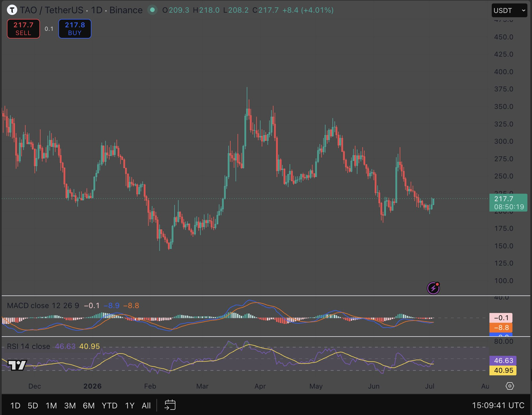The height and width of the screenshot is (415, 532).
Task: Click the high price H218.0 value
Action: pos(206,10)
